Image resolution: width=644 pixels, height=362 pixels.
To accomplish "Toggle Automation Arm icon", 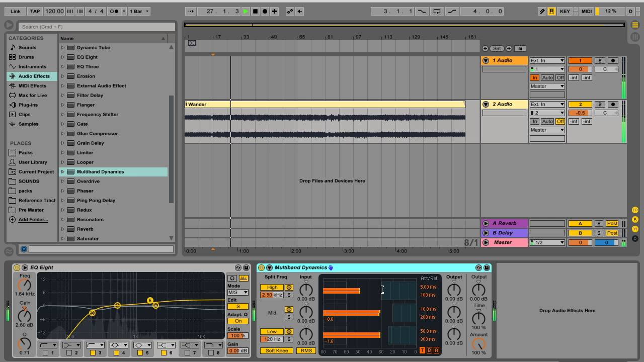I will [290, 11].
